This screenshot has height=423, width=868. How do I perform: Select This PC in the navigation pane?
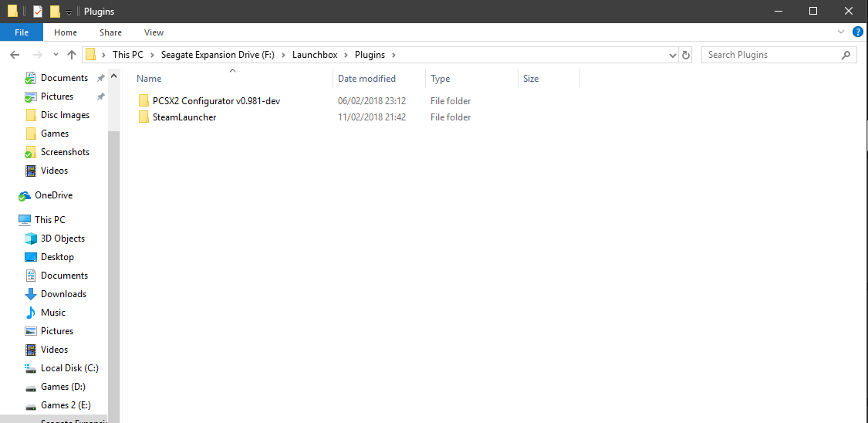tap(50, 220)
